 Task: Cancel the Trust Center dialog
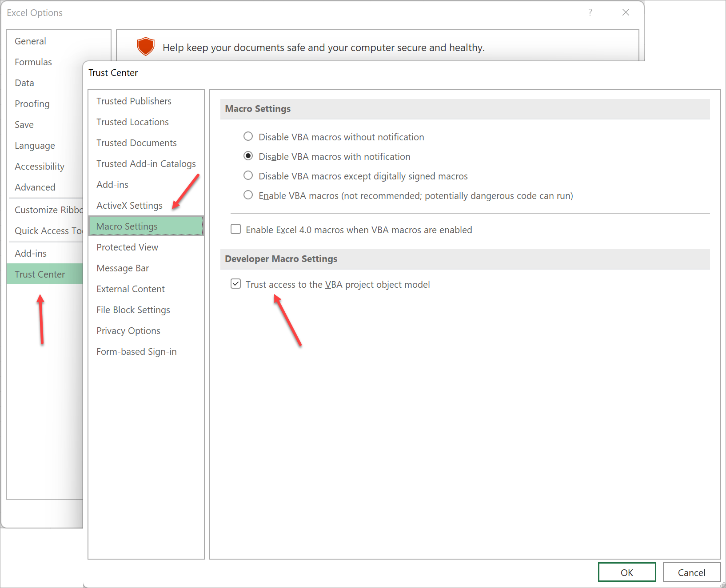[691, 572]
